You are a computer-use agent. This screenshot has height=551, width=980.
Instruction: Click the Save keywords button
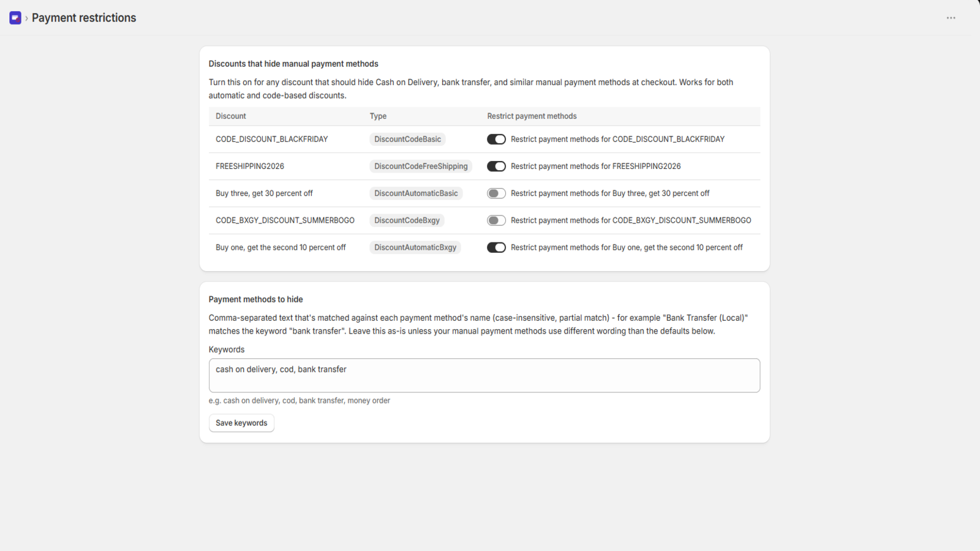point(241,423)
